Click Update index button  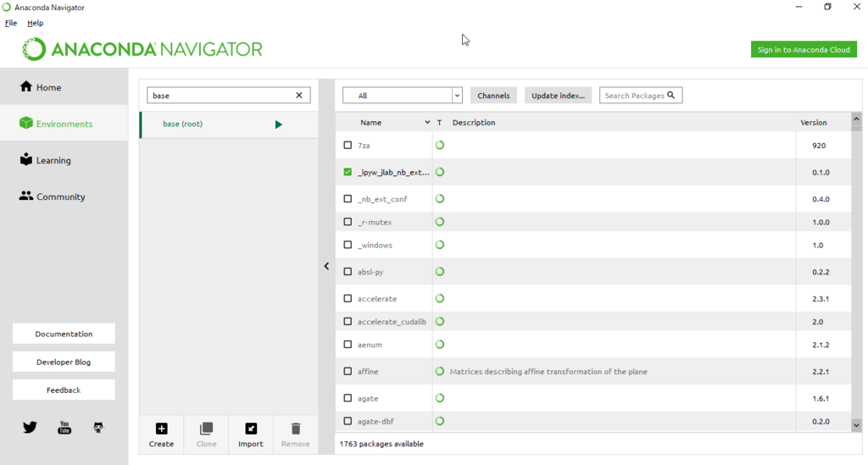[558, 95]
